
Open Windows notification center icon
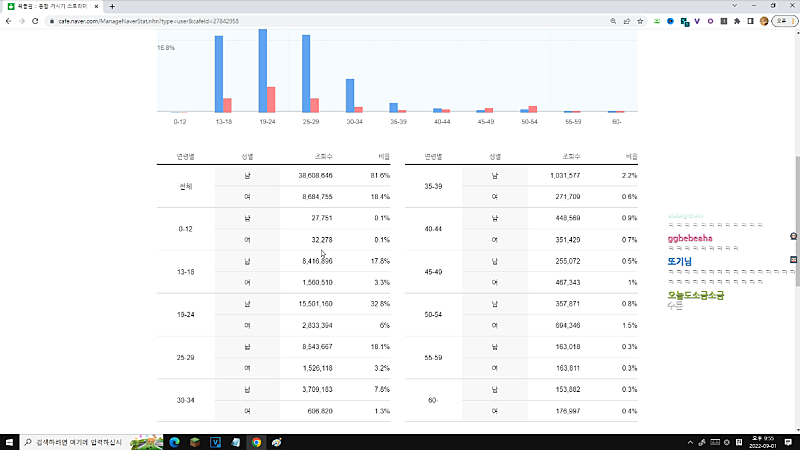[789, 441]
